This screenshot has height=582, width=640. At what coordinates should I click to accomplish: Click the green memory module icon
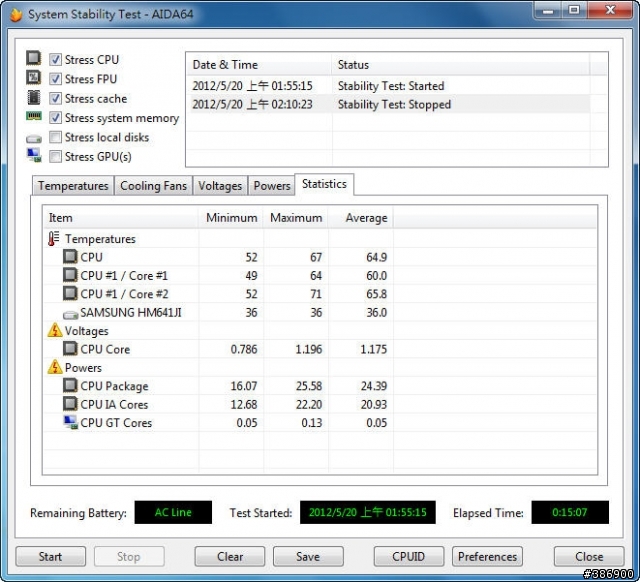click(33, 116)
